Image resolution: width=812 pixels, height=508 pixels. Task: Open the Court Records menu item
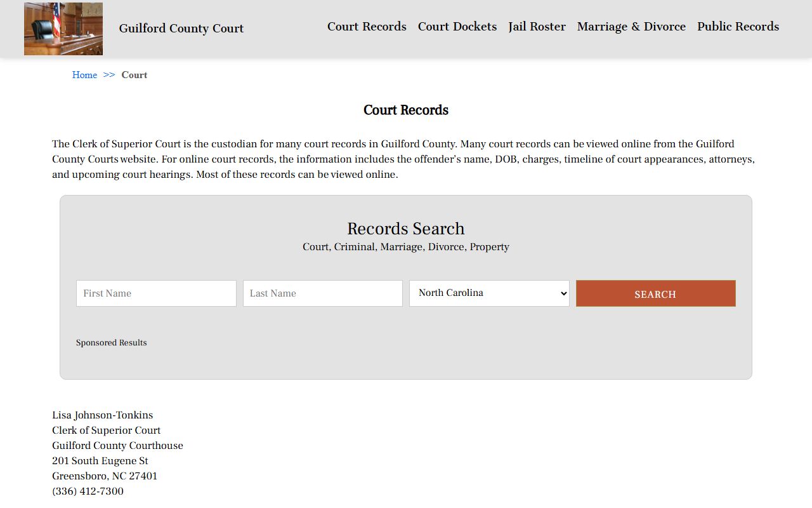tap(367, 27)
